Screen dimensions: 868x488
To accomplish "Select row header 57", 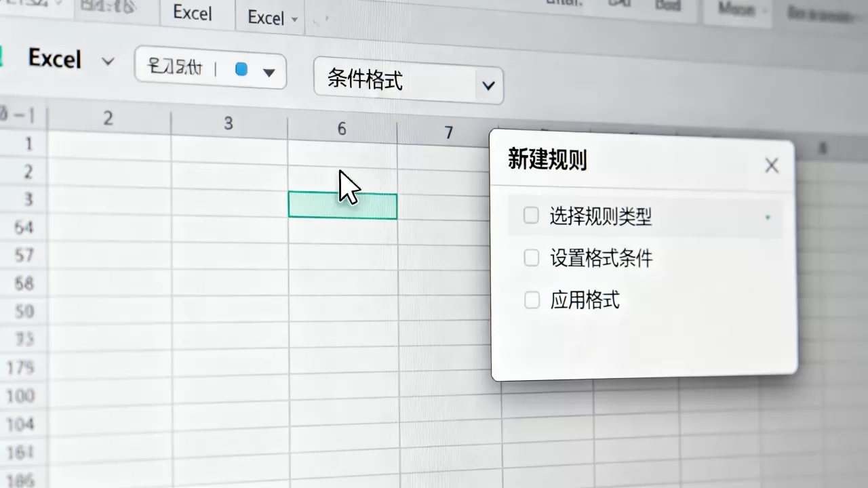I will pyautogui.click(x=24, y=256).
